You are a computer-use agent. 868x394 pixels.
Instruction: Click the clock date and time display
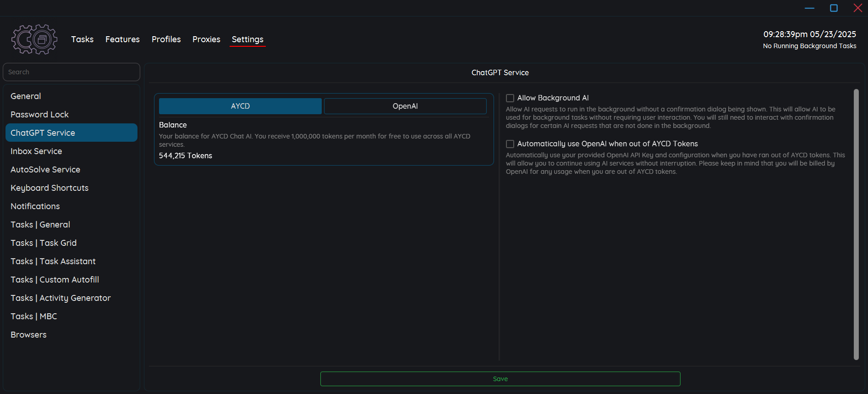point(810,34)
